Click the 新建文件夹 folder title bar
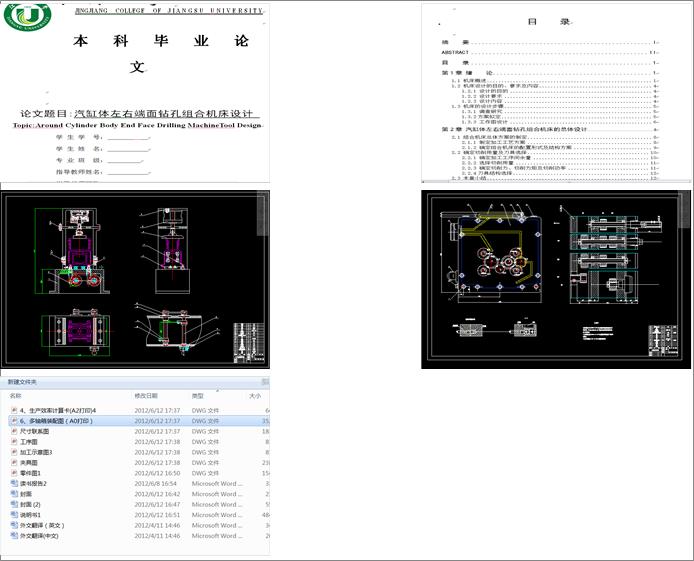Viewport: 694px width, 561px height. coord(135,381)
